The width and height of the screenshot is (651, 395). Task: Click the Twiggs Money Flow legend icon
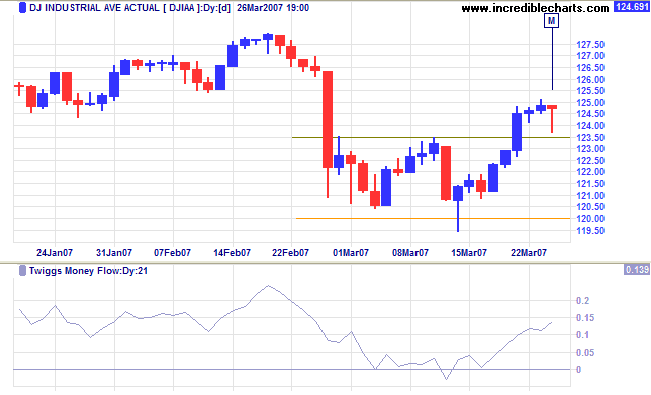tap(22, 271)
